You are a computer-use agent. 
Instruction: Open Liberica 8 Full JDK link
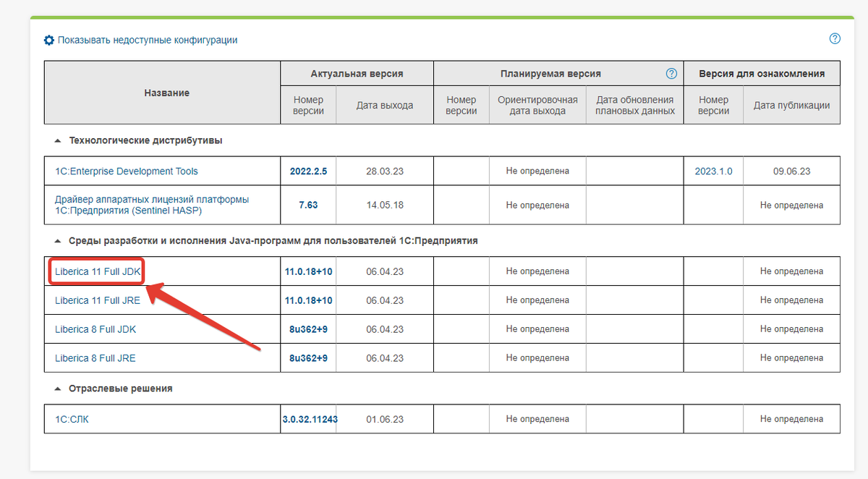(95, 329)
